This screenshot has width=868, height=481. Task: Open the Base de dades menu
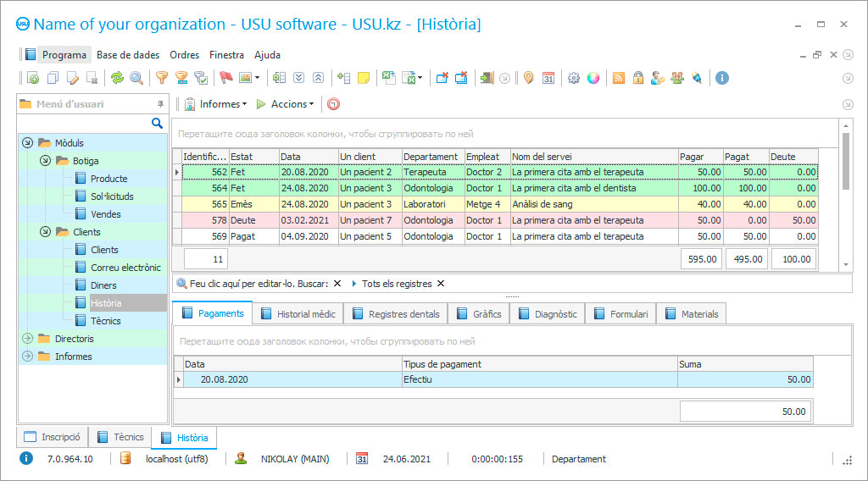pyautogui.click(x=128, y=55)
